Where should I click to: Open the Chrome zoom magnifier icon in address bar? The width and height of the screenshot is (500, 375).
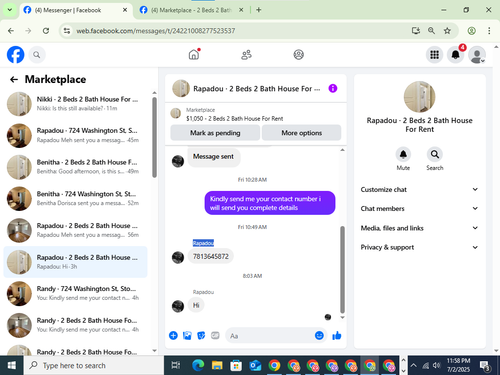pos(431,31)
